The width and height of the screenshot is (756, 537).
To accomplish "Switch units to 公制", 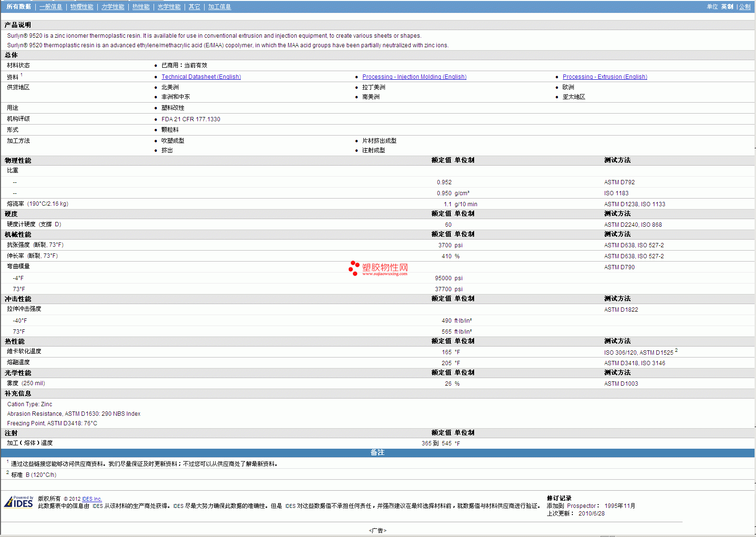I will point(745,7).
